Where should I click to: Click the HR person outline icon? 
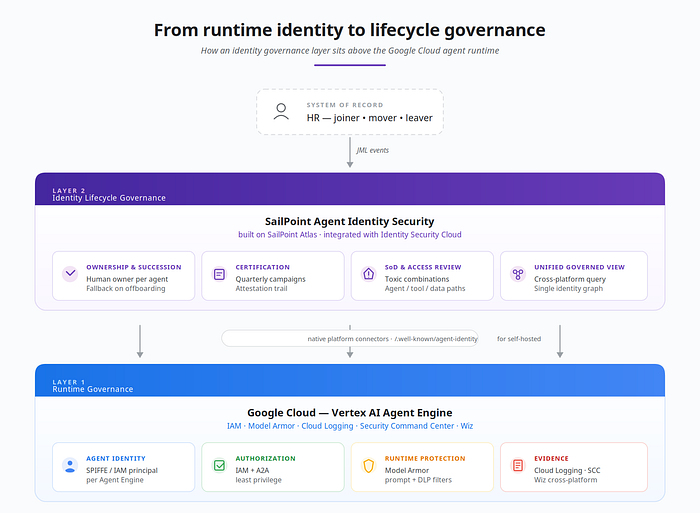click(281, 112)
